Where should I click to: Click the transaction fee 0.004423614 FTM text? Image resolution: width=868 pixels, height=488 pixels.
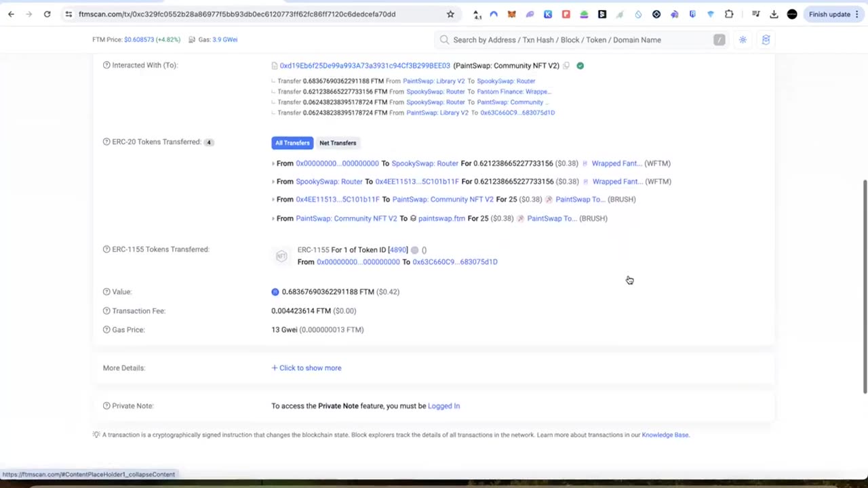[x=302, y=311]
